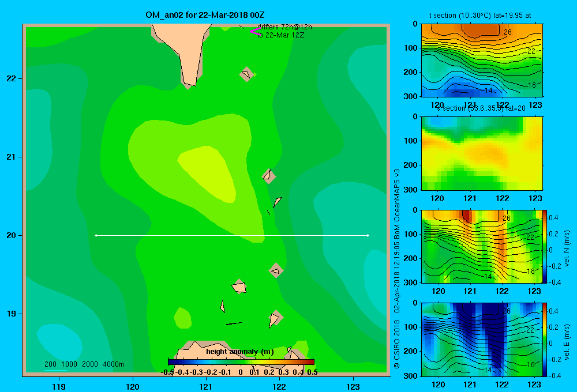
Task: Click the yellow-green high anomaly center near 21N
Action: pos(209,173)
